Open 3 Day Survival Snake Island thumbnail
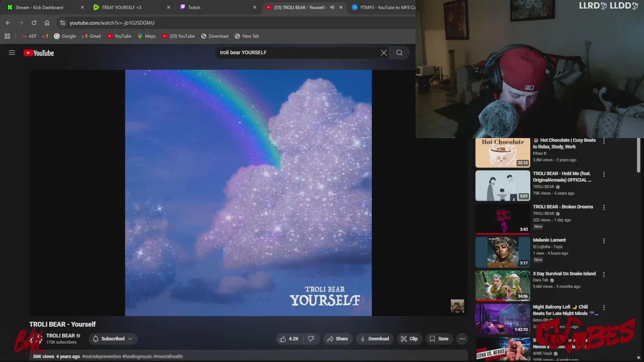 click(x=503, y=286)
